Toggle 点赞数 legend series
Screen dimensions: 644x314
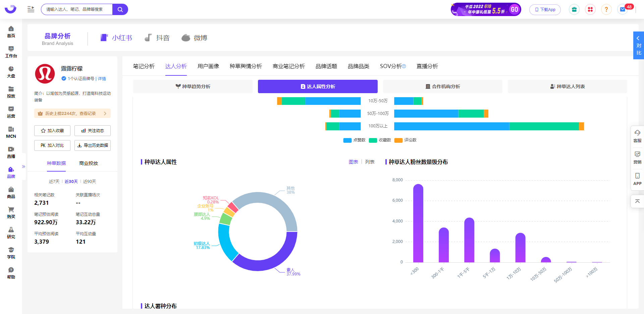coord(354,140)
